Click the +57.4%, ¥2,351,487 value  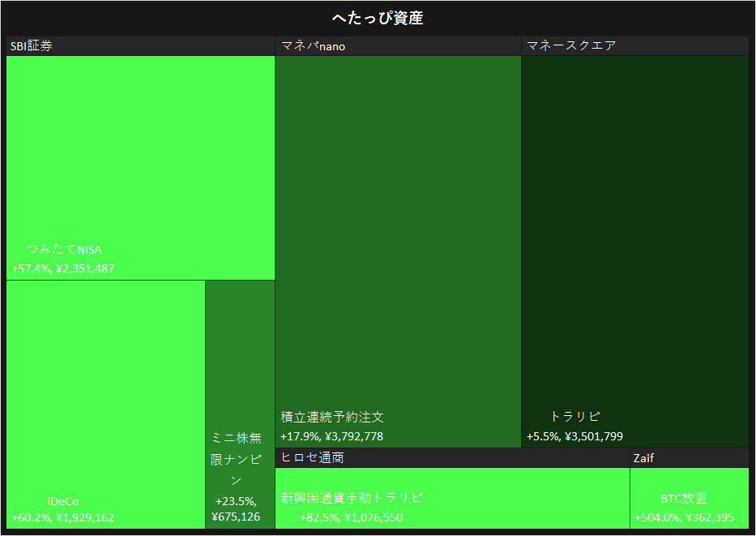coord(63,268)
